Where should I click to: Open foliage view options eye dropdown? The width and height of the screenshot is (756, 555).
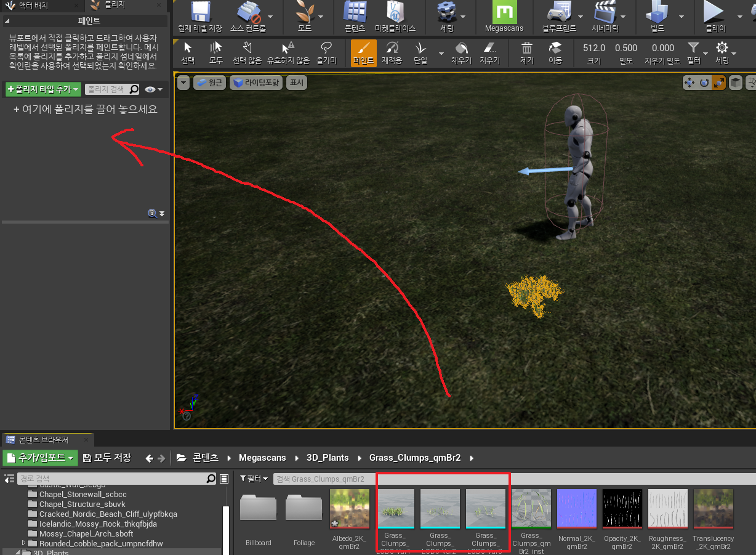coord(153,90)
